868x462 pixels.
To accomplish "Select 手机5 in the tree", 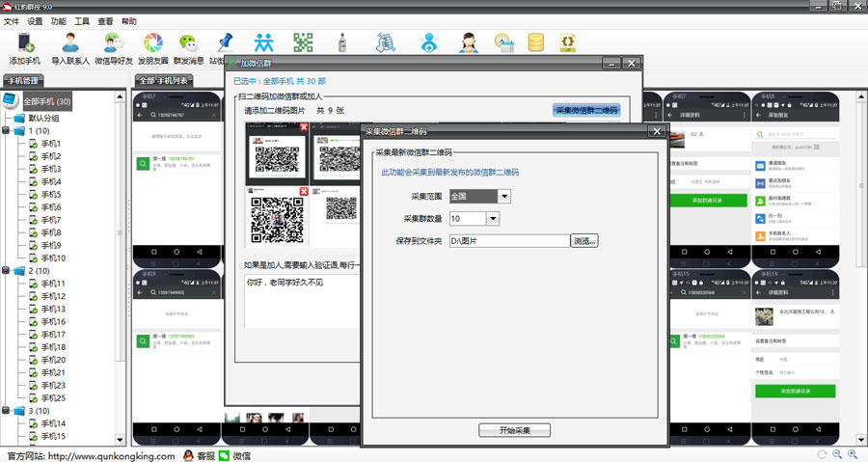I will pos(51,195).
